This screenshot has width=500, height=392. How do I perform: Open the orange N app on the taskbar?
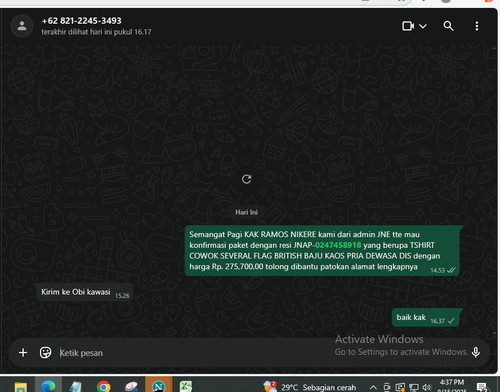tap(159, 385)
